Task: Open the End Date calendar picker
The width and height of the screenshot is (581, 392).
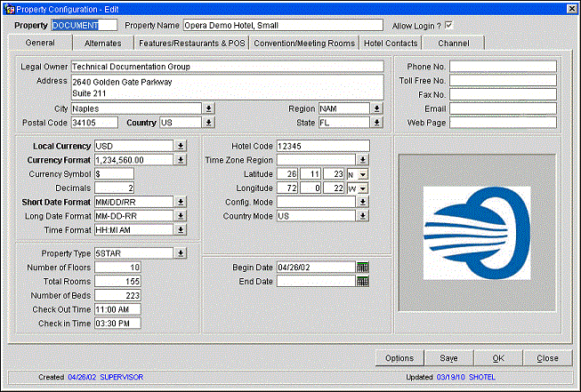Action: 362,281
